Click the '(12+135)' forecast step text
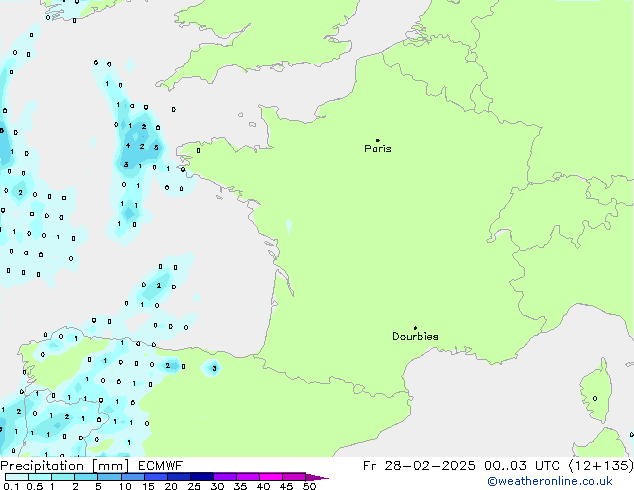 [x=601, y=466]
